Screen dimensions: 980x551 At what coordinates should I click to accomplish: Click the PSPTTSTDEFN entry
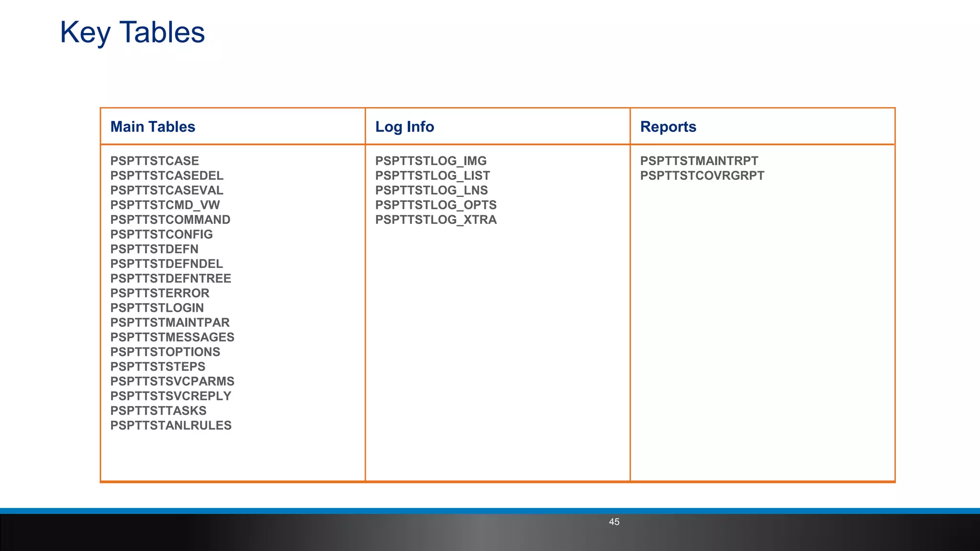click(x=154, y=249)
